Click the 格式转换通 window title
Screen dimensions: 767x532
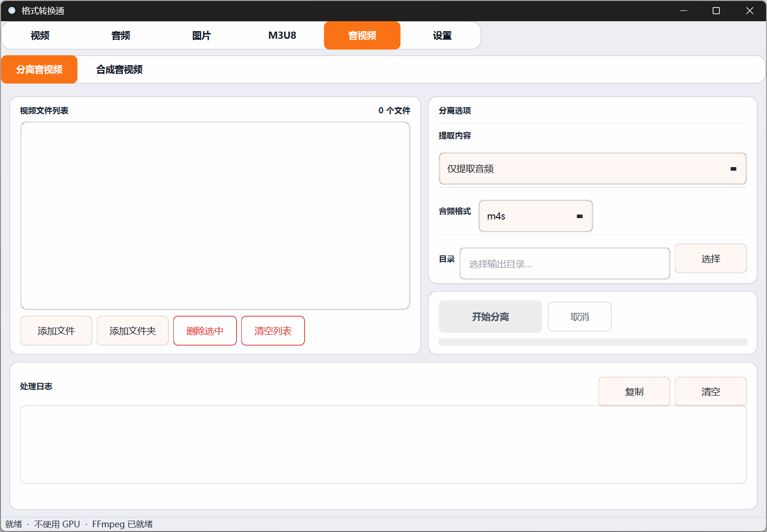43,10
